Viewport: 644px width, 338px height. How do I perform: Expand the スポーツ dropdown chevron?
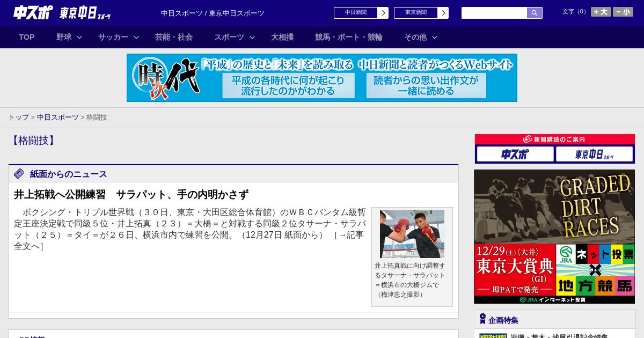[252, 37]
